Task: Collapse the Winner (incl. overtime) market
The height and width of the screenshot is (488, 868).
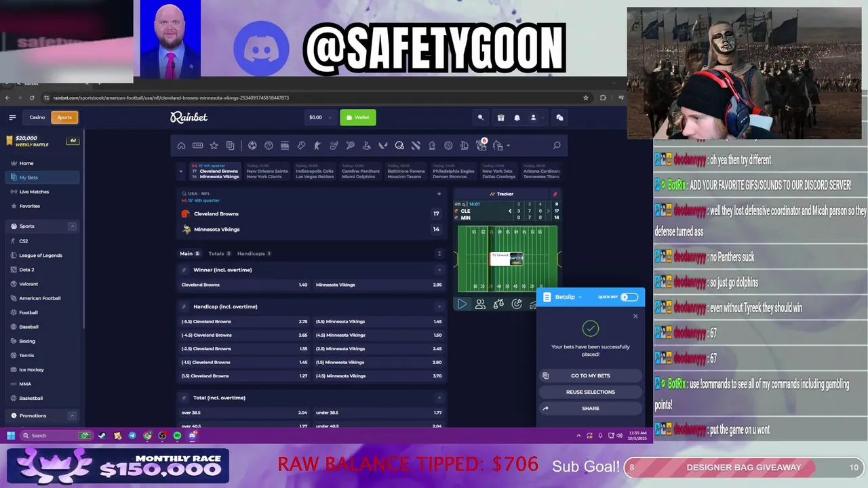Action: (x=439, y=270)
